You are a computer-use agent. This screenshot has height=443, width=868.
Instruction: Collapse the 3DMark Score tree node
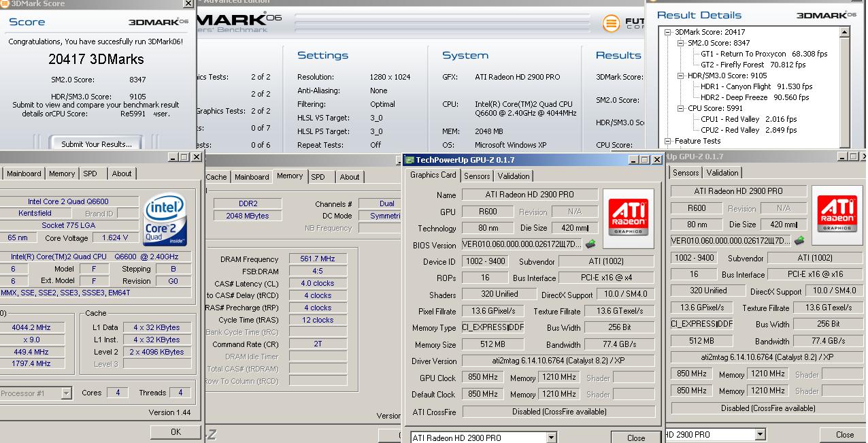(x=669, y=32)
